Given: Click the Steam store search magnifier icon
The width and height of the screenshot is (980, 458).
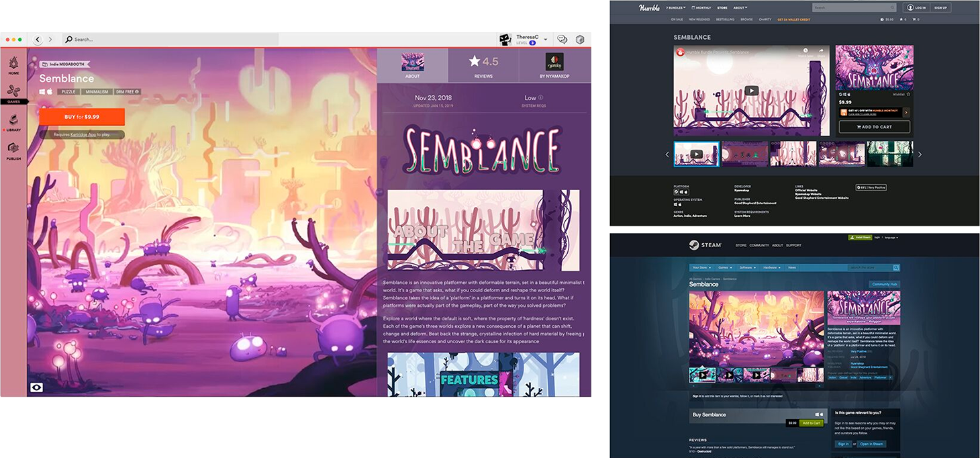Looking at the screenshot, I should point(895,267).
